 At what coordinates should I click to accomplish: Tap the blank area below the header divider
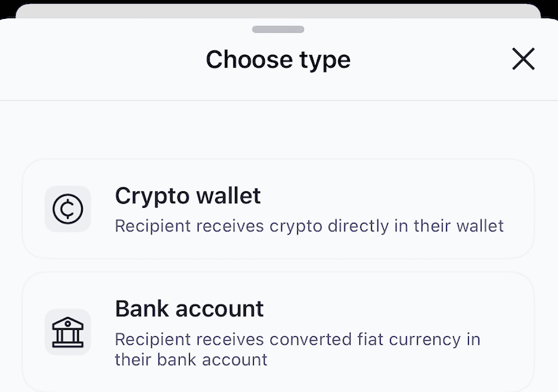click(278, 130)
